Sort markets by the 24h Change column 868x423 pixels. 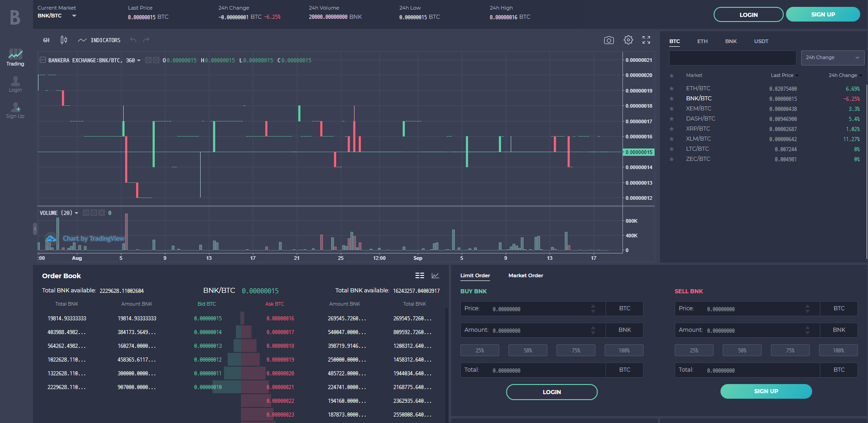[845, 75]
